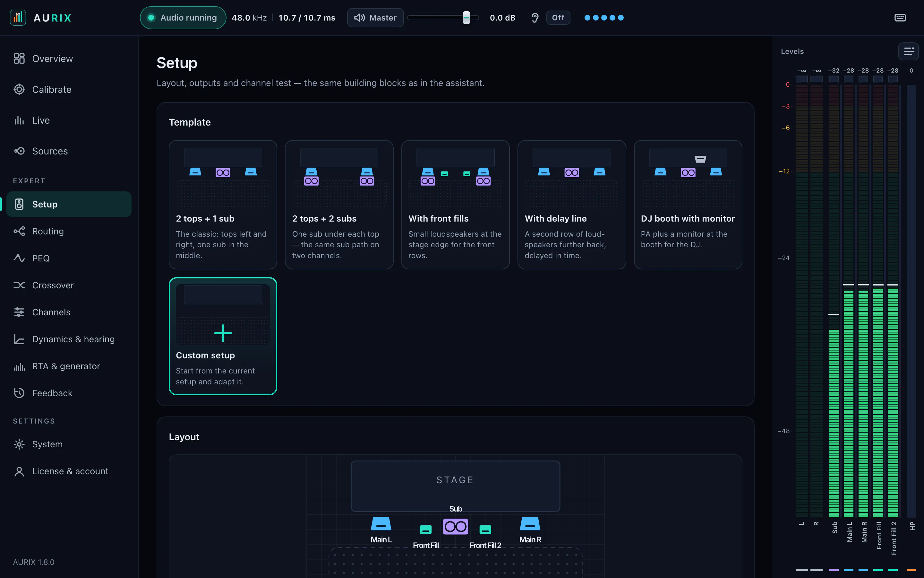The image size is (924, 578).
Task: Click the PEQ curve icon
Action: pyautogui.click(x=19, y=258)
